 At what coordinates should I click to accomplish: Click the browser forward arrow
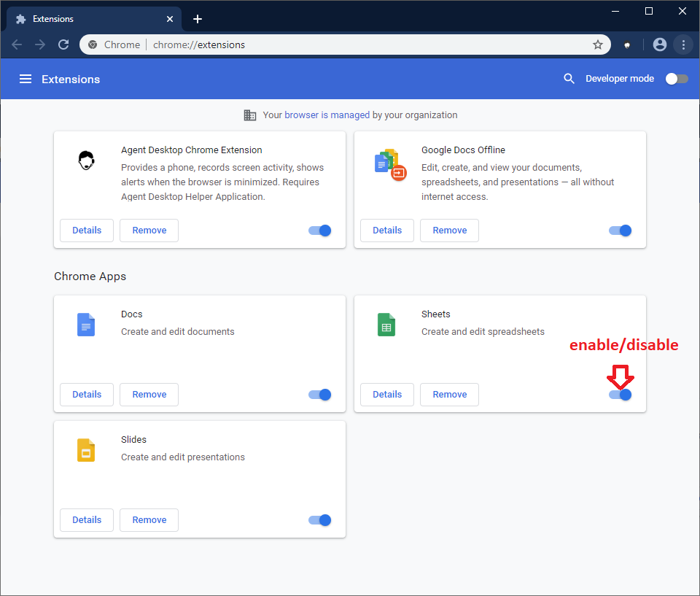(x=40, y=44)
